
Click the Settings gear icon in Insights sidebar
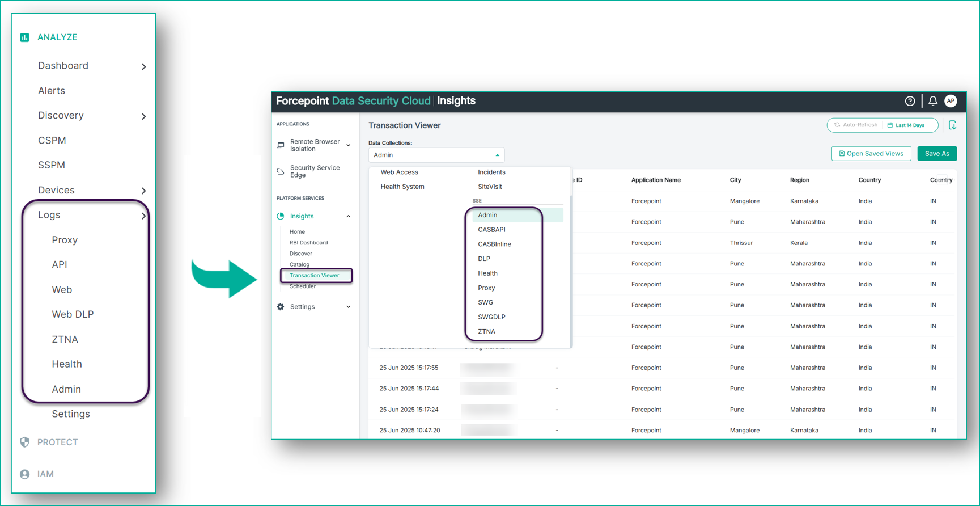[281, 307]
